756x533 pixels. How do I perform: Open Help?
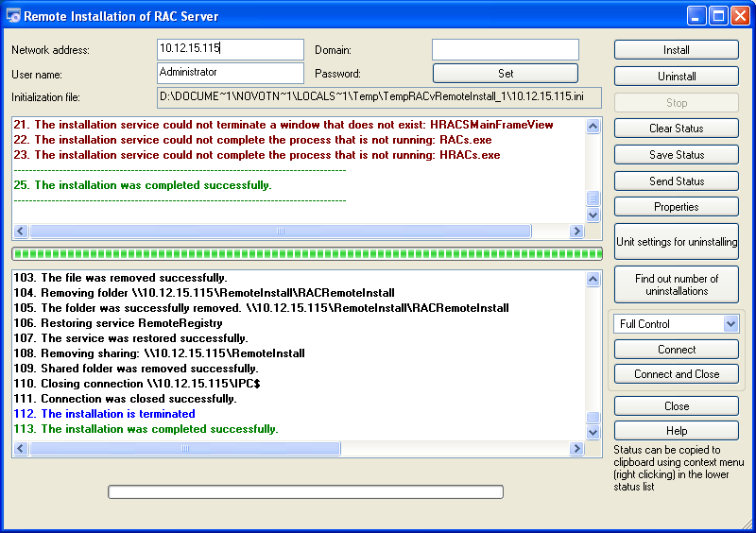pos(676,431)
